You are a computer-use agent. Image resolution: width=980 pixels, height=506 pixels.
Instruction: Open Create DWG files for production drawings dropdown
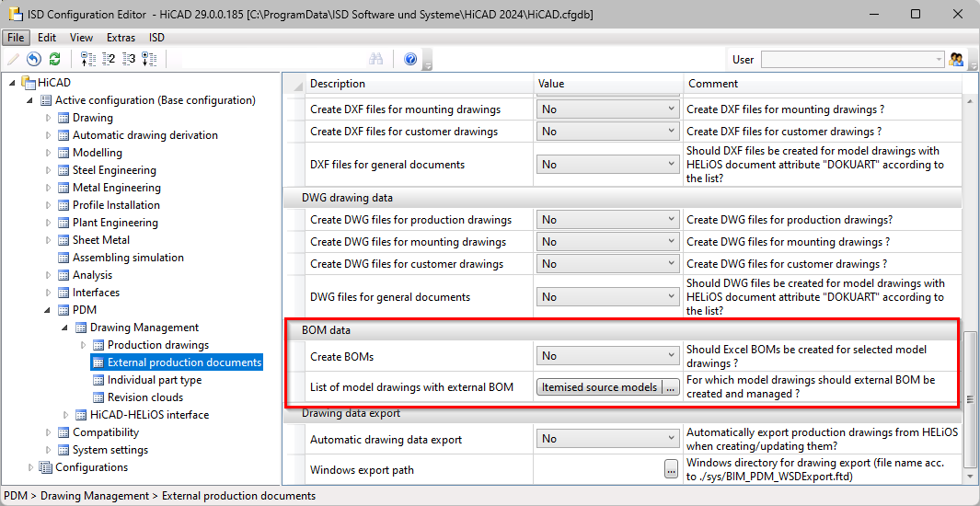(608, 220)
